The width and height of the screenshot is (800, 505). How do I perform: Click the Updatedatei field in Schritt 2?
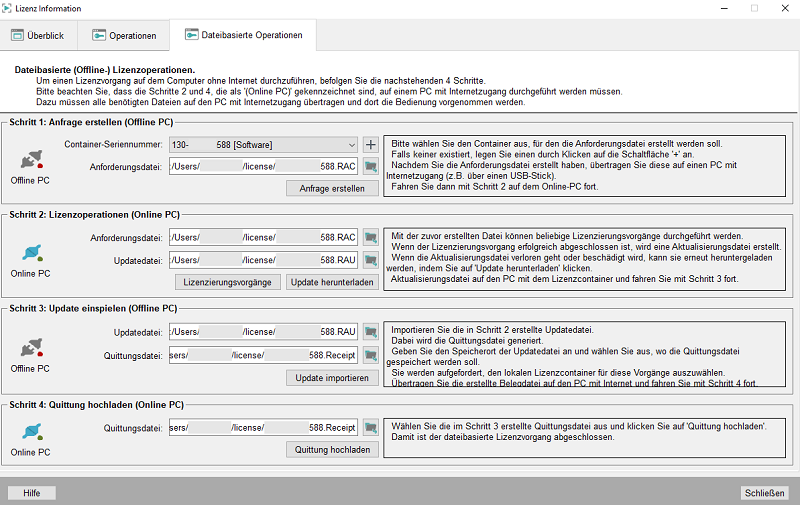pyautogui.click(x=263, y=260)
